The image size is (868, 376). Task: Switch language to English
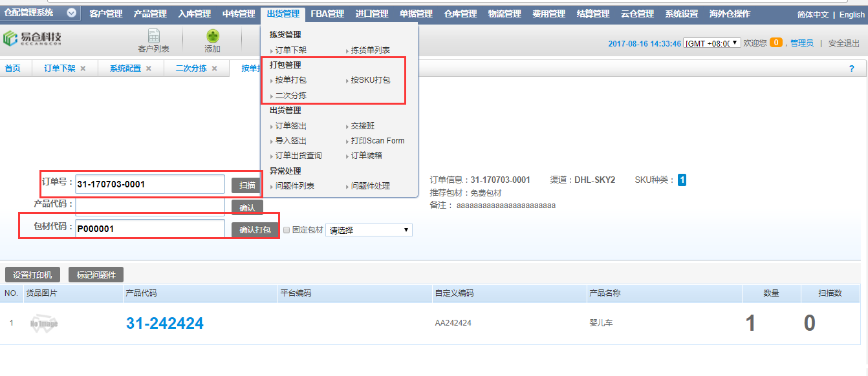tap(851, 14)
